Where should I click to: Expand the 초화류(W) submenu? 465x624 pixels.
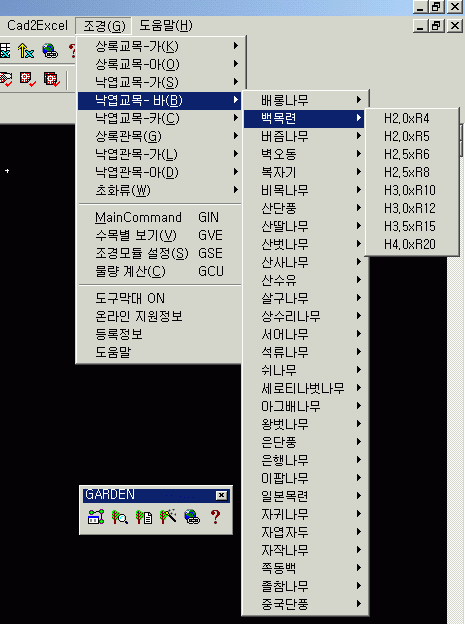coord(159,190)
